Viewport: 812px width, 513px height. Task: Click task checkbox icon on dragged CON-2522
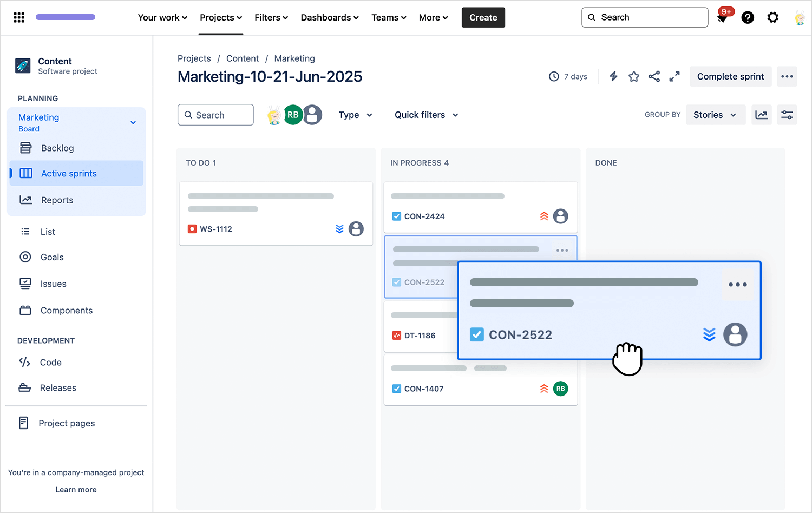(477, 334)
